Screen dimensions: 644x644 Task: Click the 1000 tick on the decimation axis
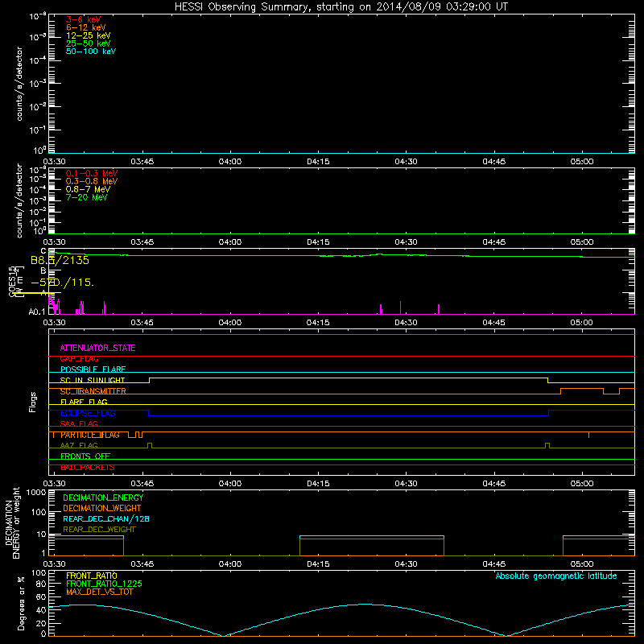[x=36, y=493]
